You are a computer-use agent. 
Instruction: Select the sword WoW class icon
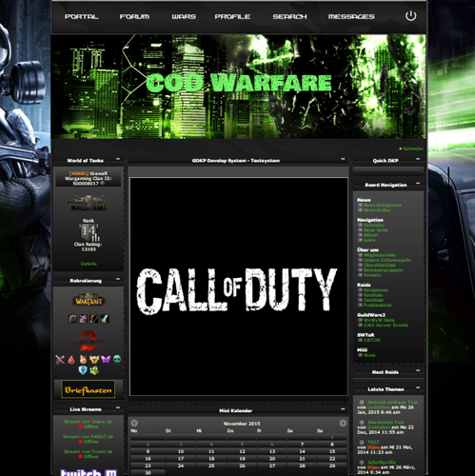click(105, 319)
